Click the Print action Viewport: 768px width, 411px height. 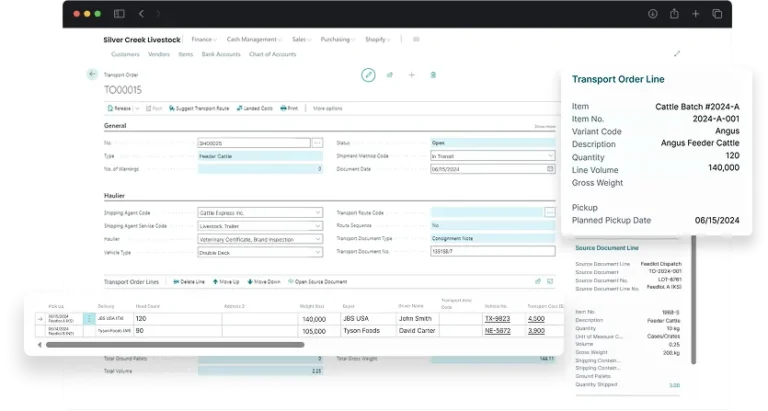click(x=289, y=108)
